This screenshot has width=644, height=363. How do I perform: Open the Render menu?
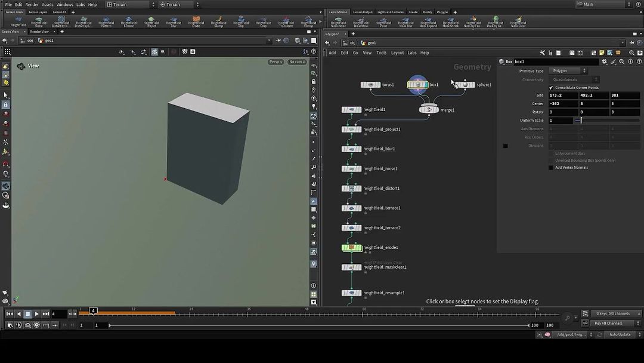32,5
